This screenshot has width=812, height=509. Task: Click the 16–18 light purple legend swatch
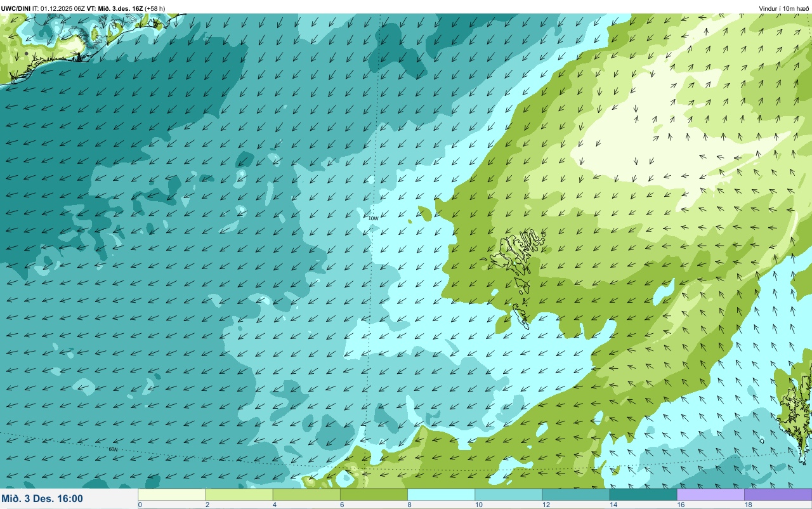click(710, 494)
